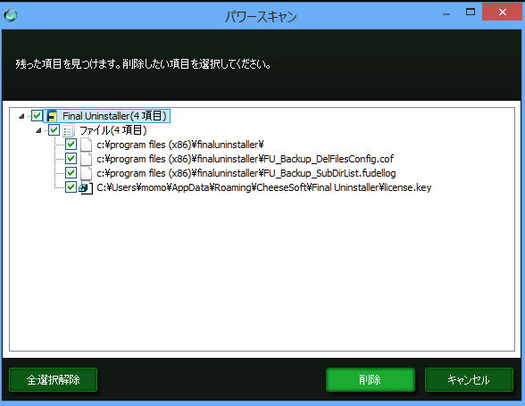Toggle checkbox for c:¥program files (x86)¥finaluninstaller¥

point(71,144)
